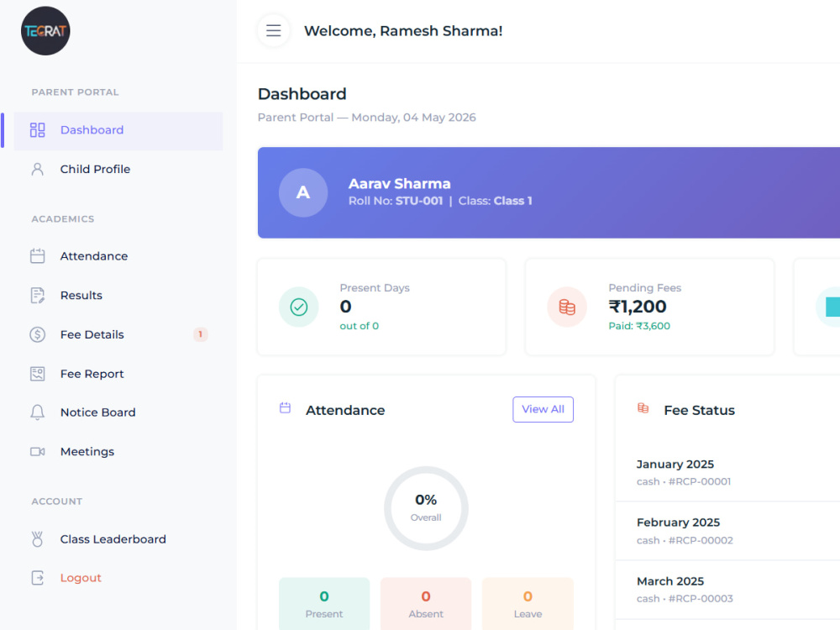The width and height of the screenshot is (840, 630).
Task: Click Roll No STU-001 text
Action: pos(396,201)
